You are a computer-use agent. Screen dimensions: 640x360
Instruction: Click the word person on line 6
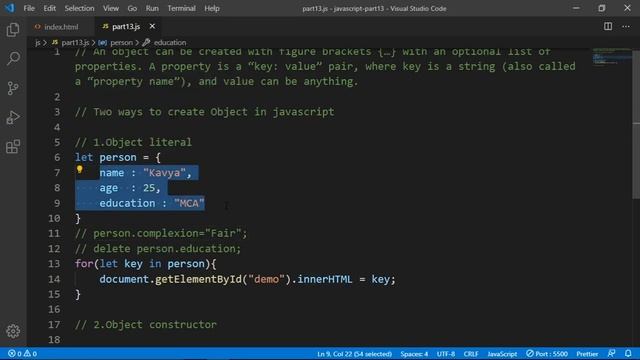[118, 158]
